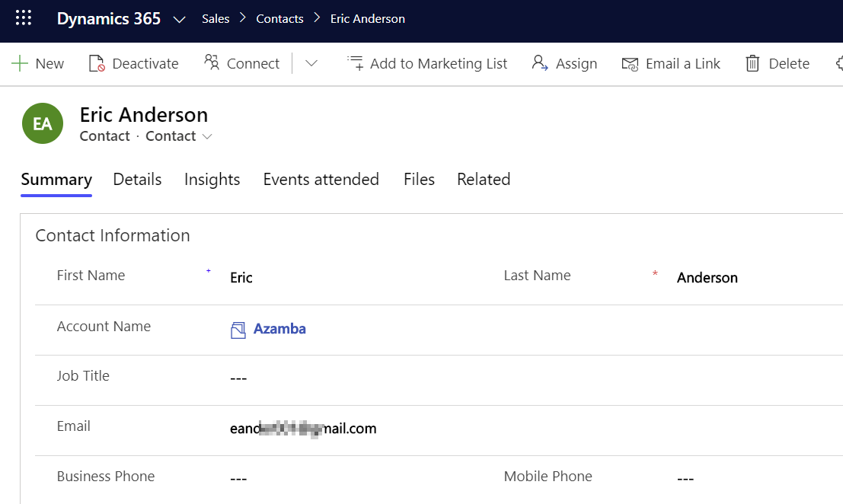Click the Add to Marketing List icon
Viewport: 843px width, 504px height.
(x=356, y=63)
